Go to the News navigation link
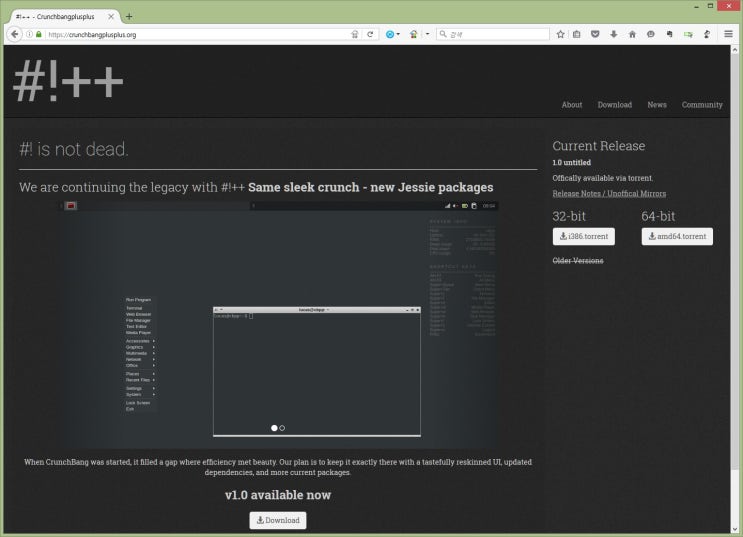 coord(656,105)
